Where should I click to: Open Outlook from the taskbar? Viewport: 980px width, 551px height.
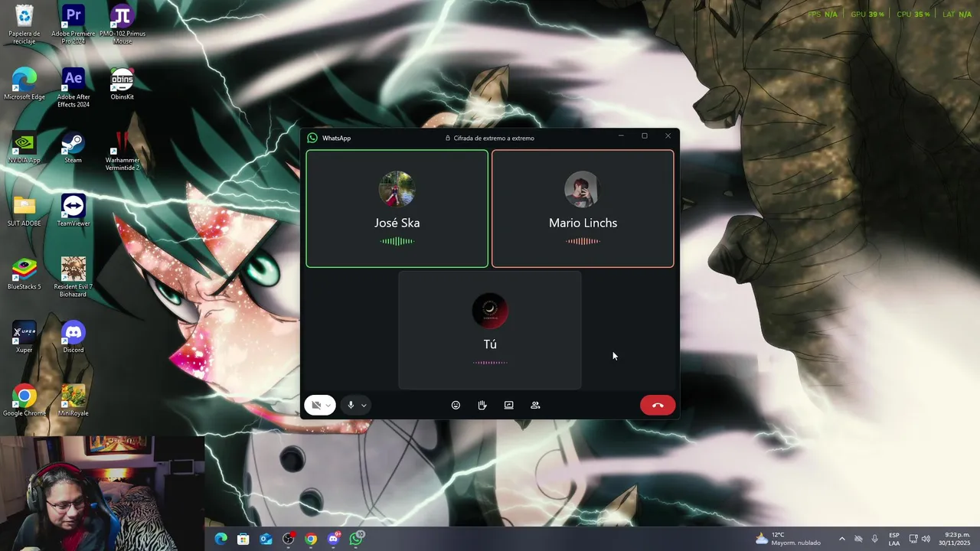tap(266, 539)
